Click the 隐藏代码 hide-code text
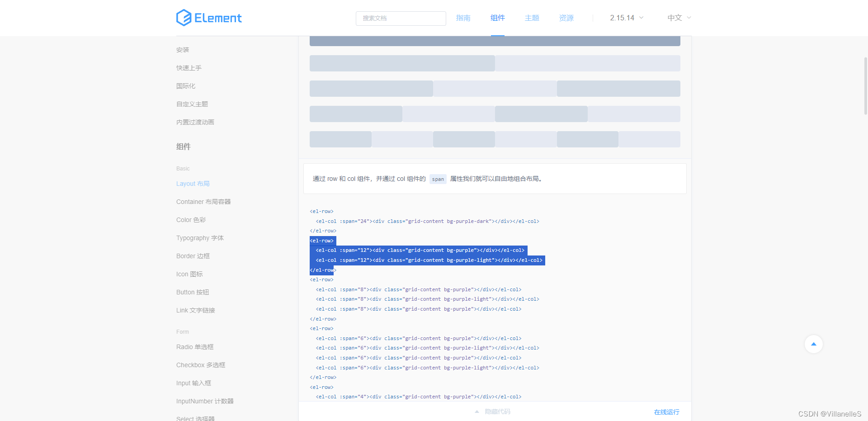Screen dimensions: 868x421 click(x=497, y=412)
